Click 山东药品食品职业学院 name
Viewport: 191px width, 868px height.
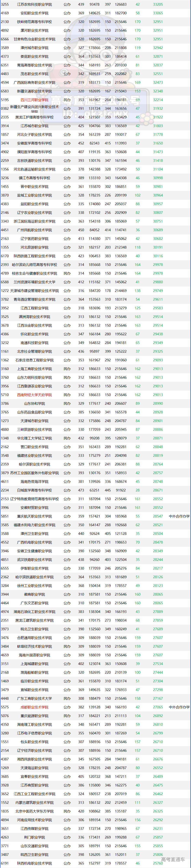pos(35,413)
